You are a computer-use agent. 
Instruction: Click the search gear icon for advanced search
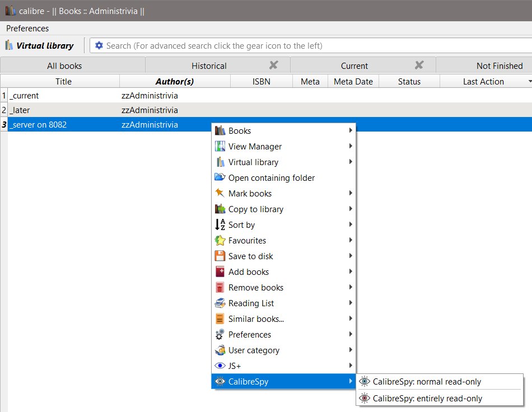99,45
